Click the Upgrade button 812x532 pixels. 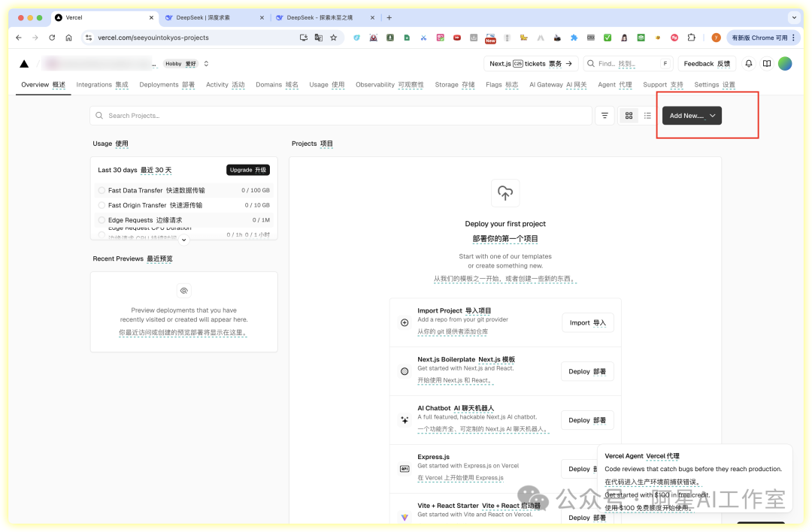[248, 170]
